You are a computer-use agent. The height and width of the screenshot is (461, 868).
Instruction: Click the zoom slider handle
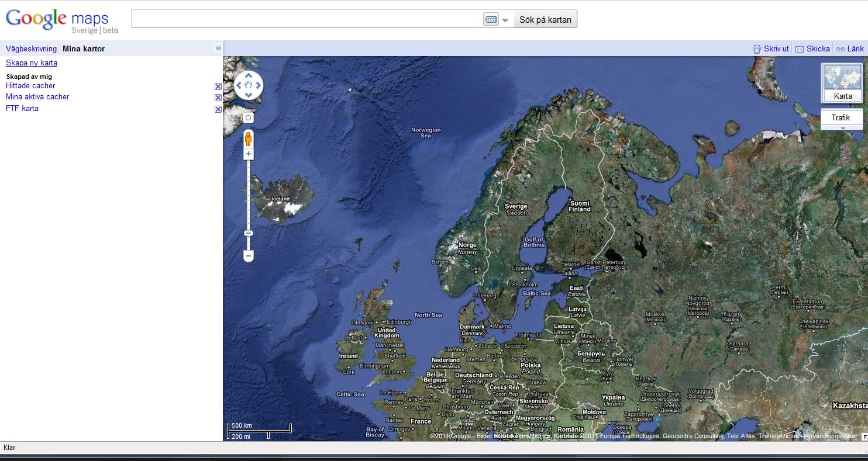(x=249, y=233)
